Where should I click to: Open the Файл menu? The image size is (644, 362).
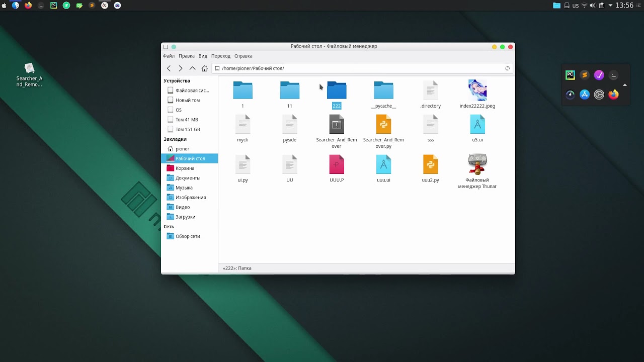[x=169, y=56]
